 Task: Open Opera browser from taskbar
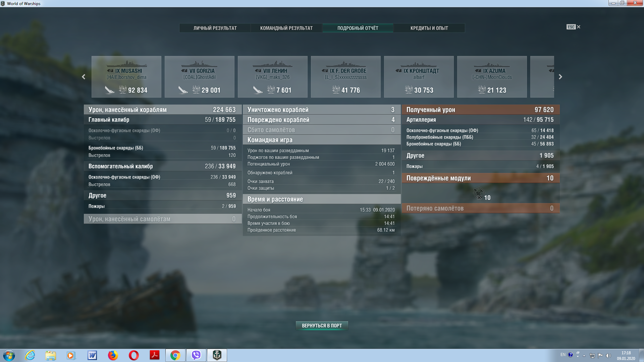[x=133, y=355]
